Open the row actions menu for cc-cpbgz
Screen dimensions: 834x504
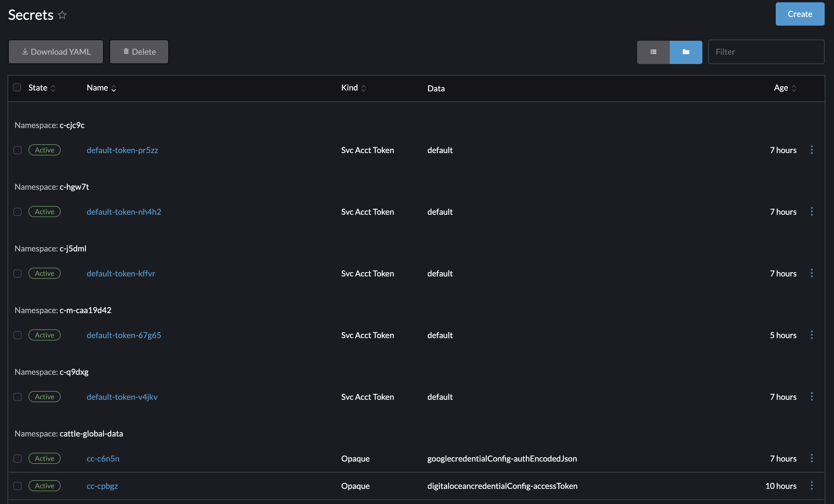click(812, 486)
